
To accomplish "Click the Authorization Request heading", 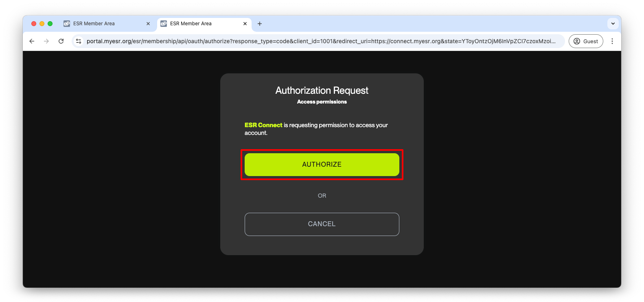I will 322,90.
